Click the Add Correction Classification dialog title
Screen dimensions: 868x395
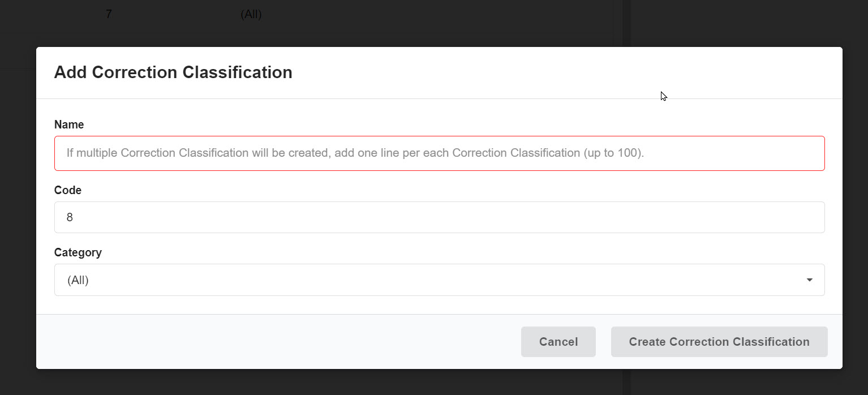pos(173,72)
